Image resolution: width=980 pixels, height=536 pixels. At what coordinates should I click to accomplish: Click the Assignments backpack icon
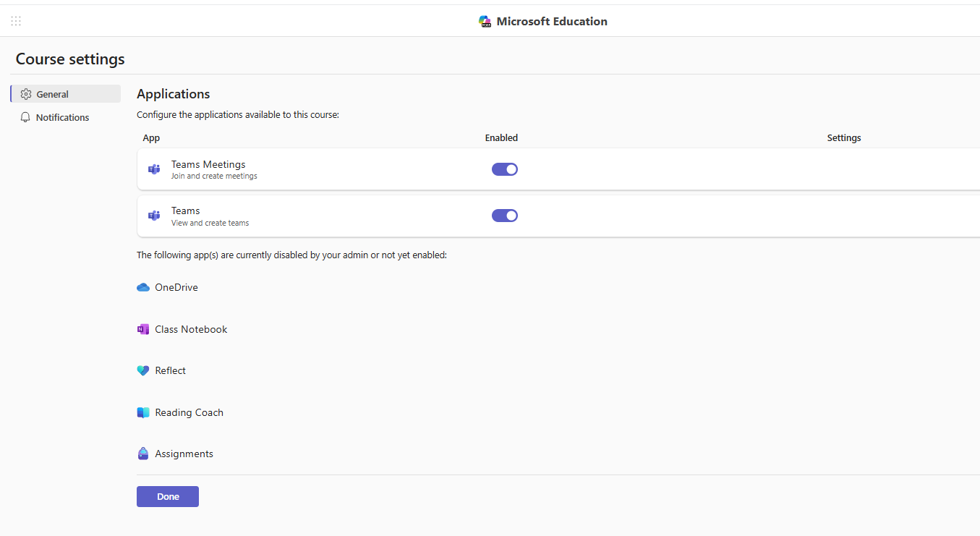[142, 453]
